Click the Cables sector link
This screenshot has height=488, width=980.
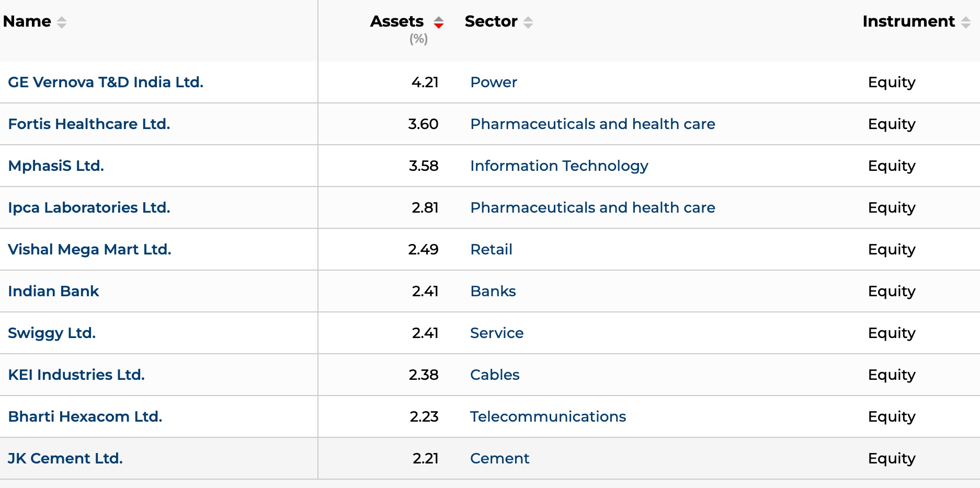495,375
